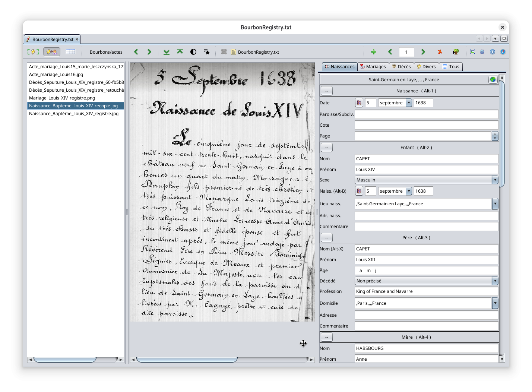
Task: Delete record with orange cross icon
Action: click(x=440, y=52)
